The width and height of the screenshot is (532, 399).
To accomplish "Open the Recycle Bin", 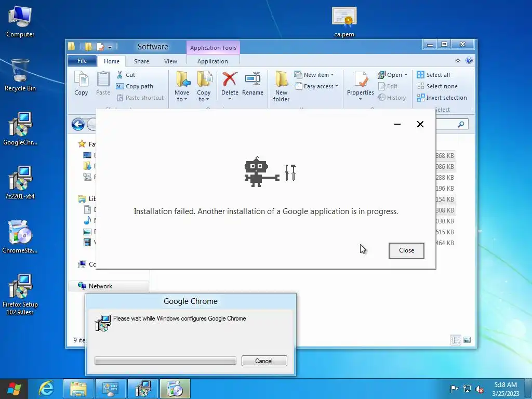I will pyautogui.click(x=20, y=75).
